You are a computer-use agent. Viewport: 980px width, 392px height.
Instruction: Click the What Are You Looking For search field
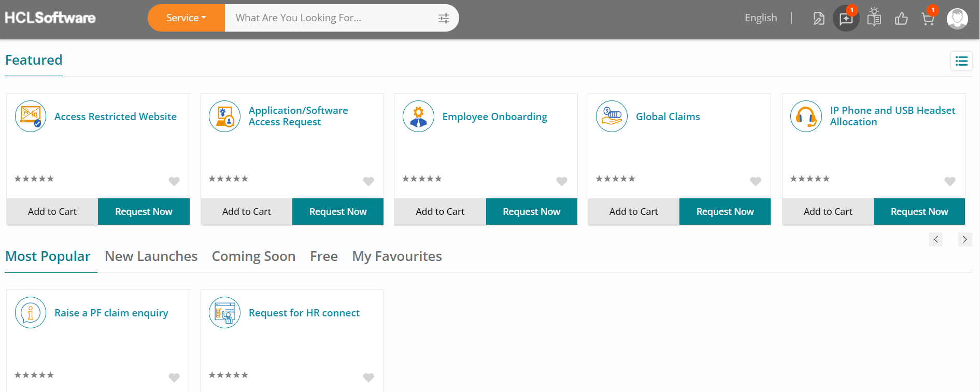(x=332, y=18)
